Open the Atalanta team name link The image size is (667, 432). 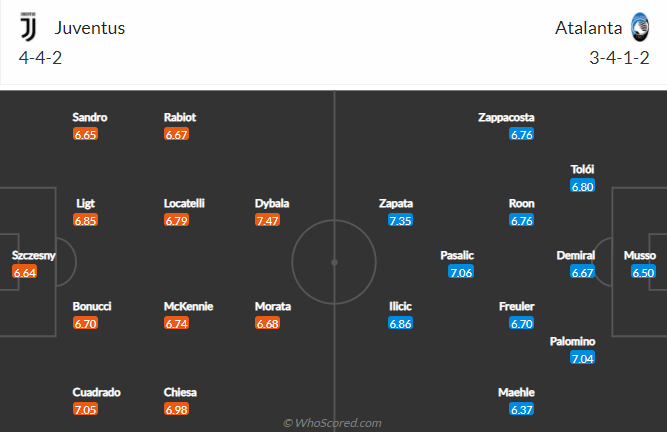(588, 28)
